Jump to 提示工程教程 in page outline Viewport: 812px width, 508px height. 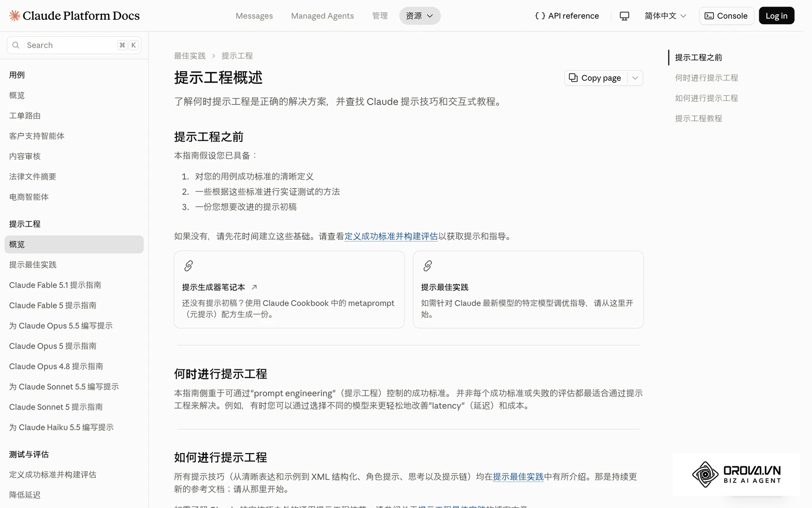point(698,118)
